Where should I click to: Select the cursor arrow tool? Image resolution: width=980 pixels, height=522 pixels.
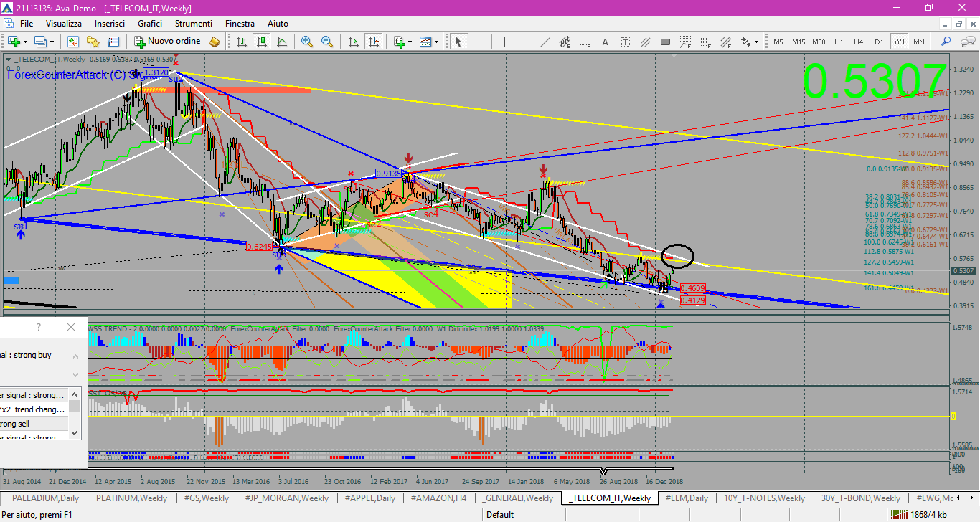(458, 42)
